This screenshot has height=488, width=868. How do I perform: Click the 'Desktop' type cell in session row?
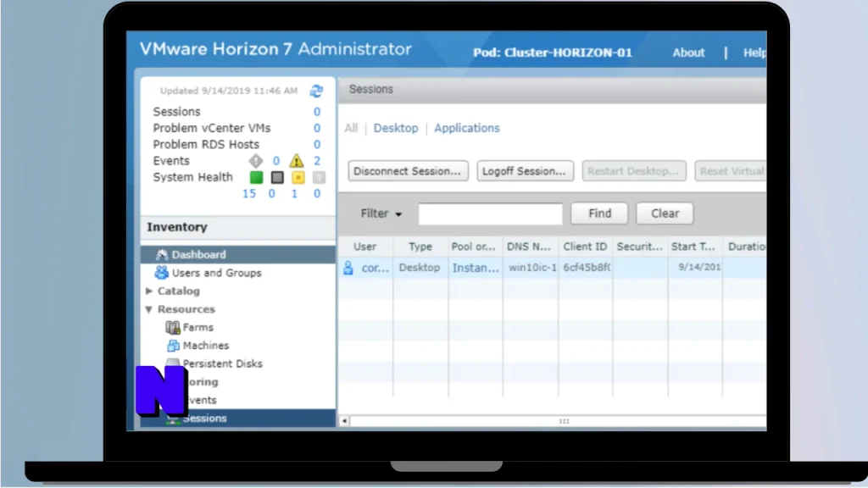(x=419, y=268)
